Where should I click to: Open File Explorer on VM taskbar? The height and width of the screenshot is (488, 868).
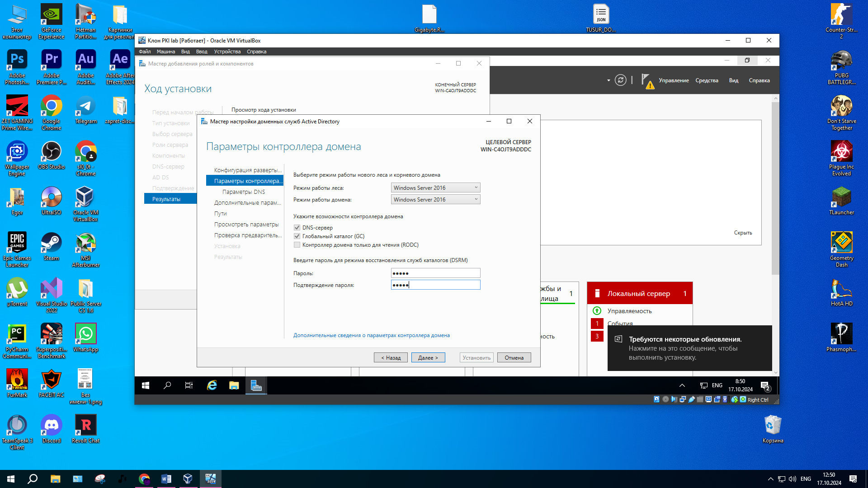(234, 385)
